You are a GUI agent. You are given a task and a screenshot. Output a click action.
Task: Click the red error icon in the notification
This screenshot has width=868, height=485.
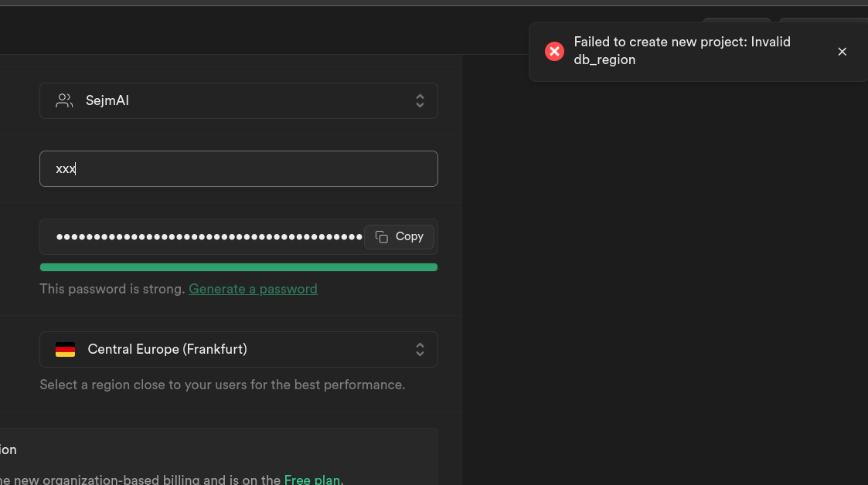(554, 51)
